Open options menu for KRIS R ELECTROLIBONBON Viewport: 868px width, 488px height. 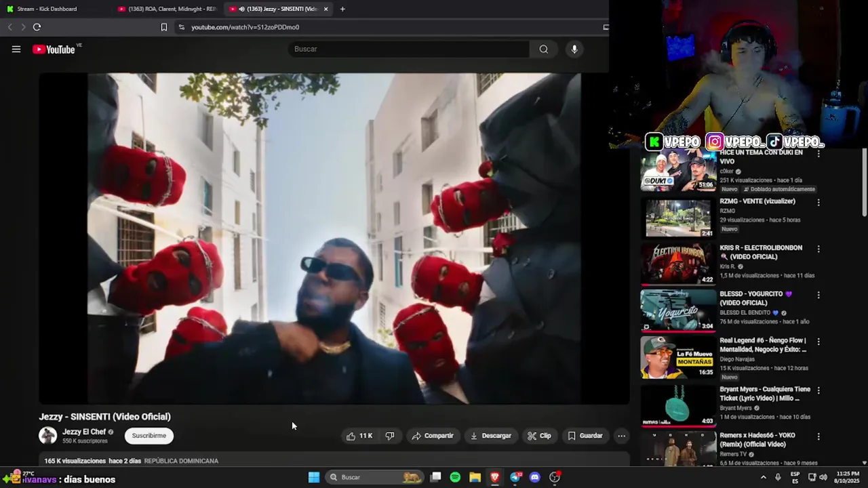[818, 249]
